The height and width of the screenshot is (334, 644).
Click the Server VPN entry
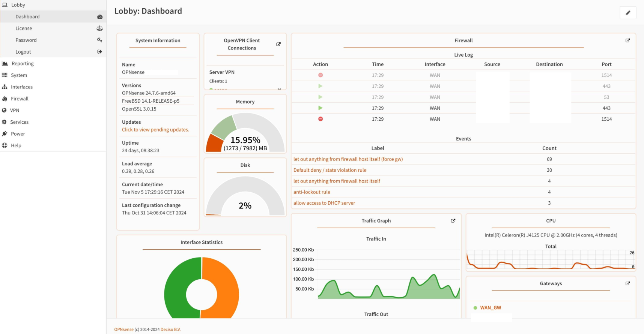tap(222, 72)
